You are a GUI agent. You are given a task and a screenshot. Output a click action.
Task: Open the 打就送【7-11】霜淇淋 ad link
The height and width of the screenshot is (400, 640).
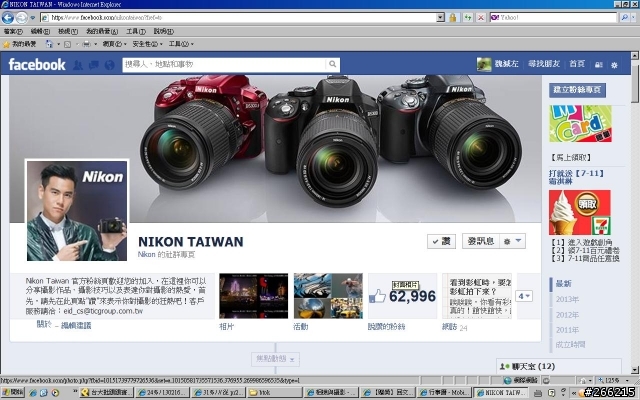click(x=576, y=177)
